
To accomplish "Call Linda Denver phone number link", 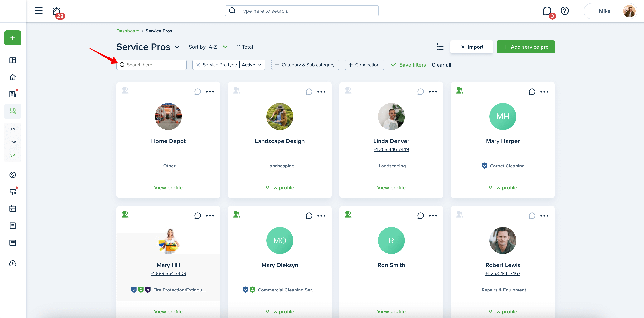I will [391, 149].
